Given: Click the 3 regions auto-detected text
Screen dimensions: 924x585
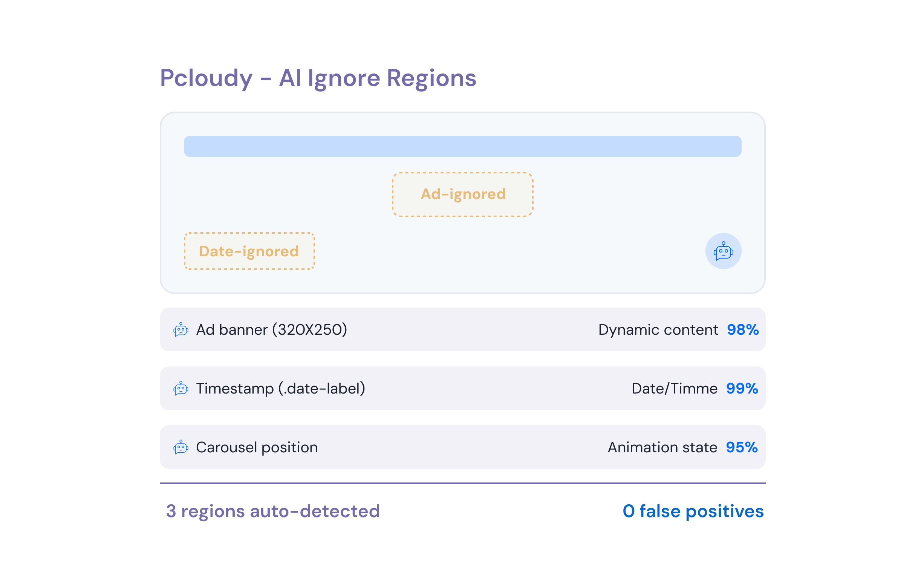Looking at the screenshot, I should (x=273, y=511).
